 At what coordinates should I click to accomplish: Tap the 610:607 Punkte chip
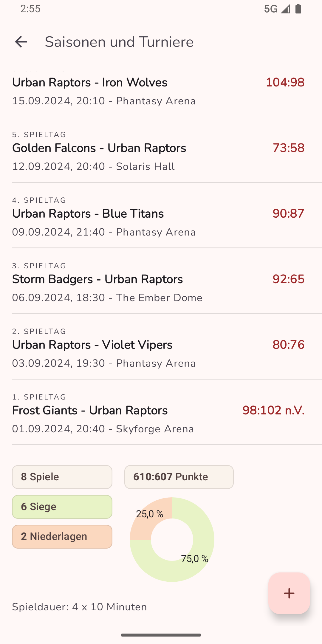coord(179,477)
